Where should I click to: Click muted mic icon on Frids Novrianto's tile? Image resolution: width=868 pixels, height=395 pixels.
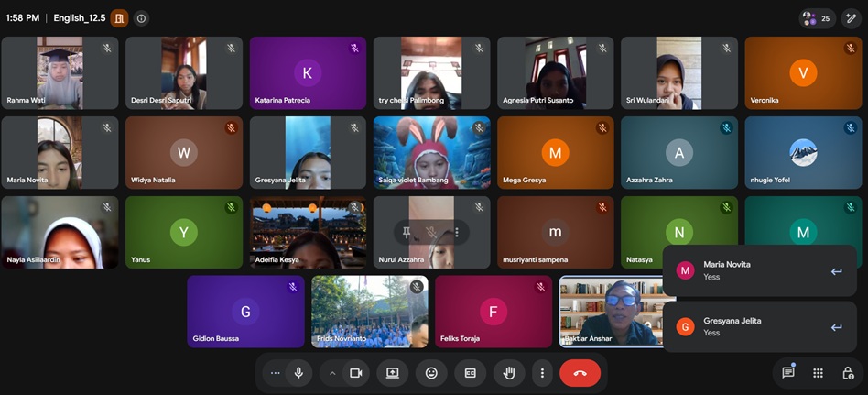[x=417, y=287]
